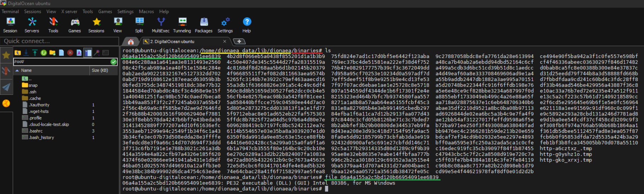Image resolution: width=644 pixels, height=194 pixels.
Task: Click the red delete icon in file browser
Action: coord(70,53)
